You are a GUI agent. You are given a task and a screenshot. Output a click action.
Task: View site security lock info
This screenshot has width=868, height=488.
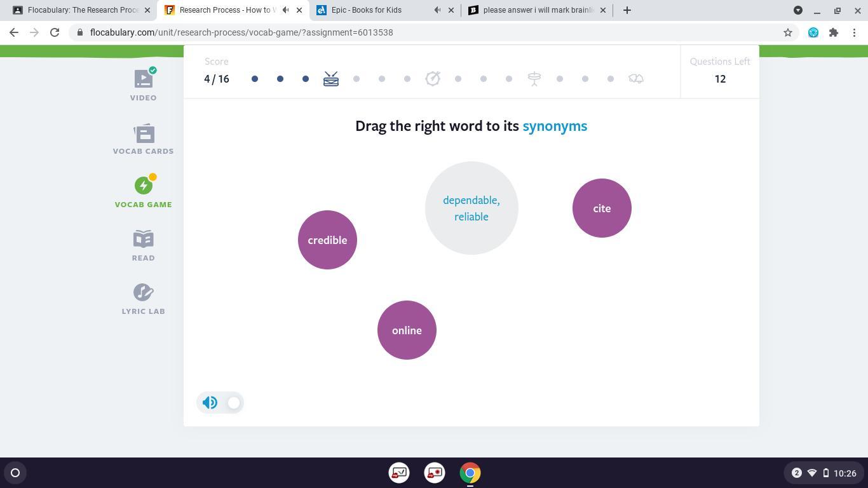tap(80, 32)
